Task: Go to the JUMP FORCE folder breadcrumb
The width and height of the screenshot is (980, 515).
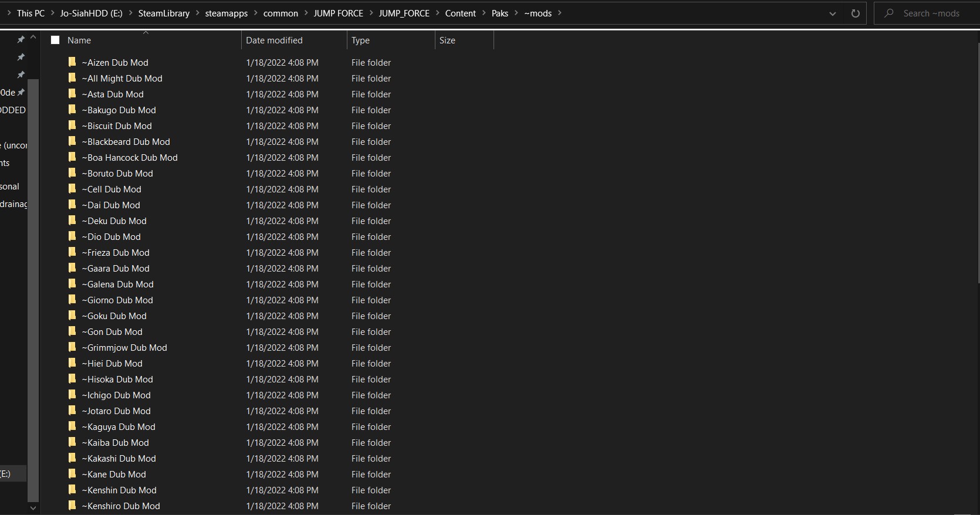Action: pos(338,13)
